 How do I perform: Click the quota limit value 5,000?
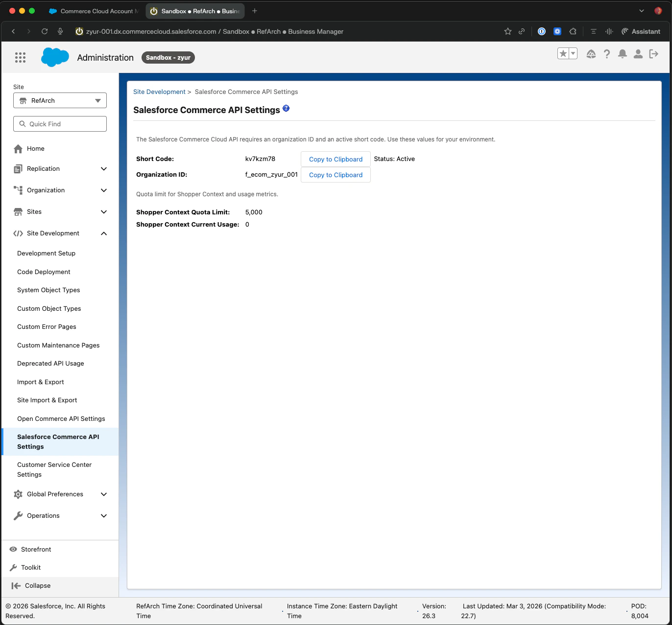pos(254,212)
